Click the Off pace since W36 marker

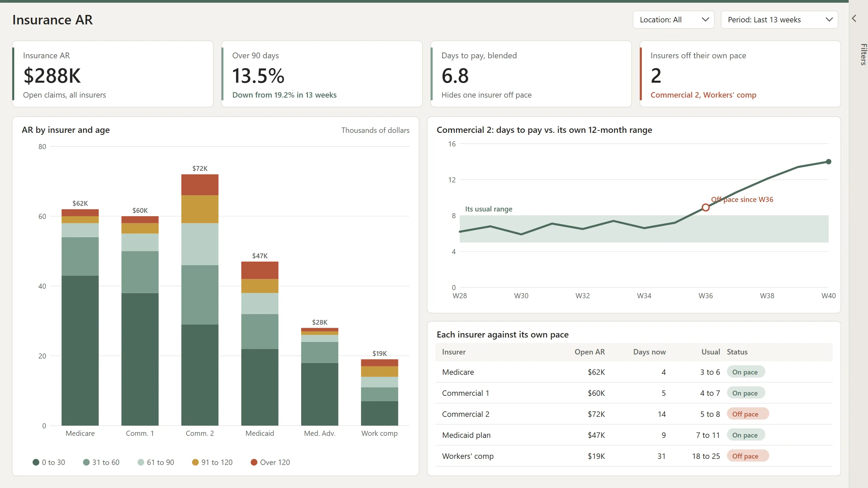coord(706,207)
